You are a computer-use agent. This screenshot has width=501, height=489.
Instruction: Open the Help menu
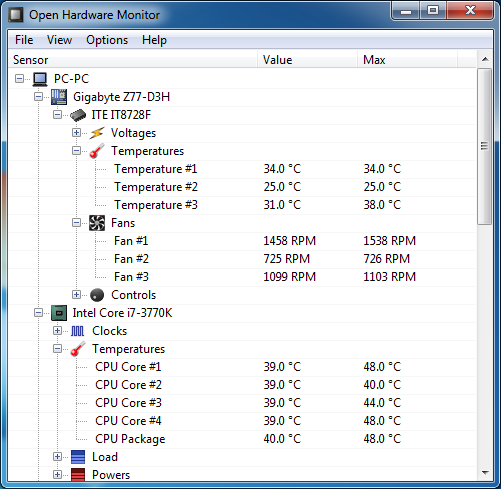154,40
